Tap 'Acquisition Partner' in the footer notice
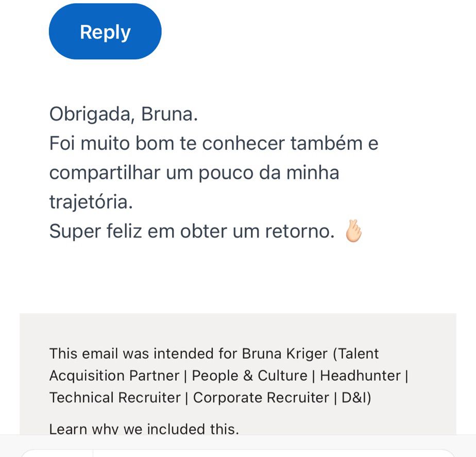Image resolution: width=476 pixels, height=457 pixels. click(x=114, y=376)
